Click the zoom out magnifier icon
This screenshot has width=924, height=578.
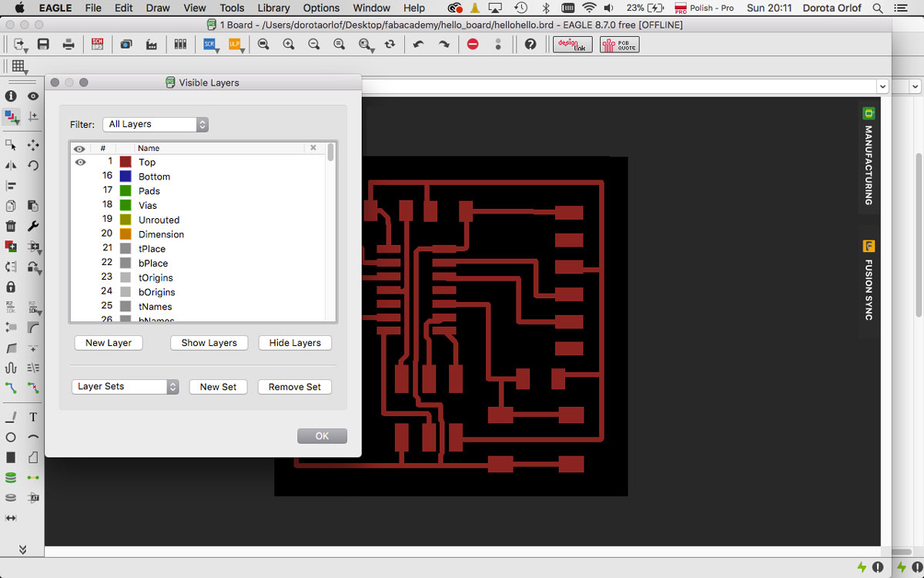coord(314,45)
